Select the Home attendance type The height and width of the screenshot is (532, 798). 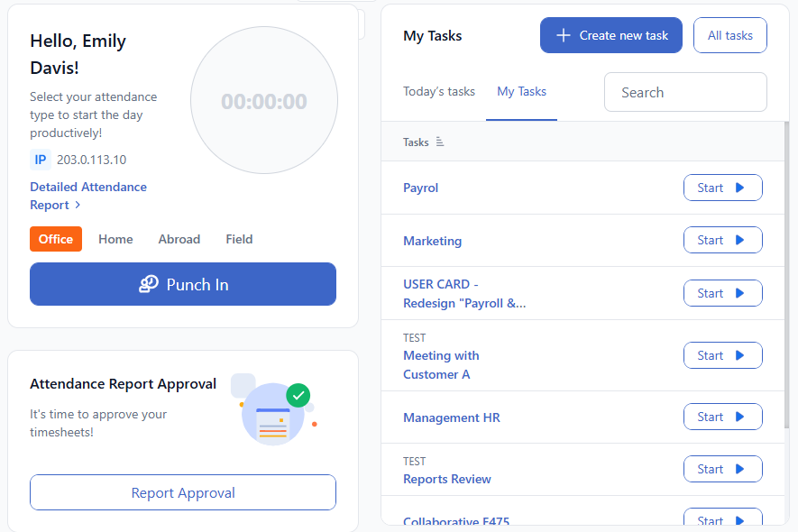click(115, 239)
